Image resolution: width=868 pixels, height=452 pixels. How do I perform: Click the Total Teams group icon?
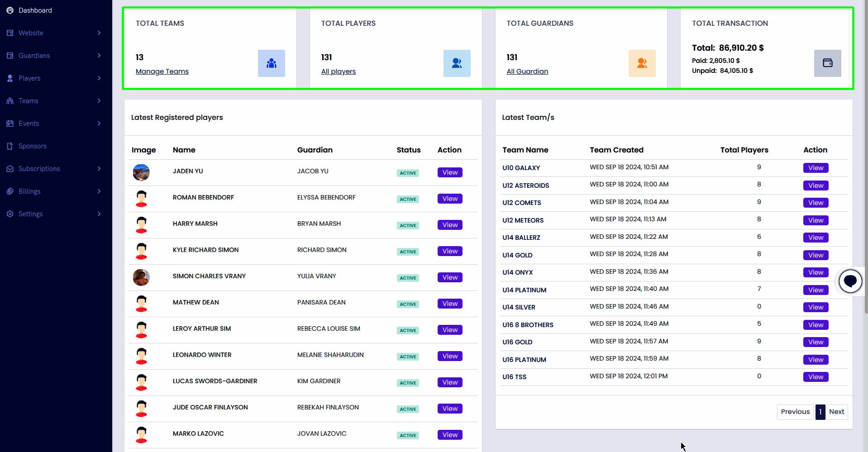[x=271, y=63]
